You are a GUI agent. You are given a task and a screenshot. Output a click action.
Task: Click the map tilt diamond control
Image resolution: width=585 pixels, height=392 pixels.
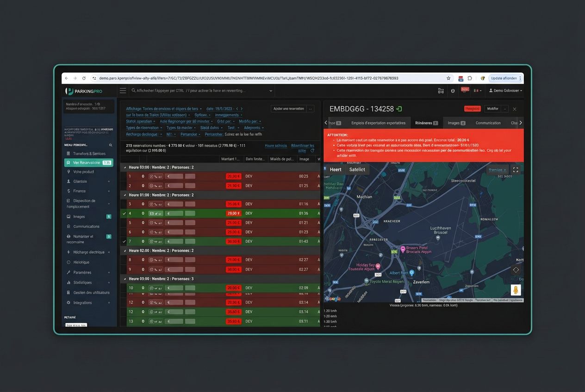tap(516, 269)
